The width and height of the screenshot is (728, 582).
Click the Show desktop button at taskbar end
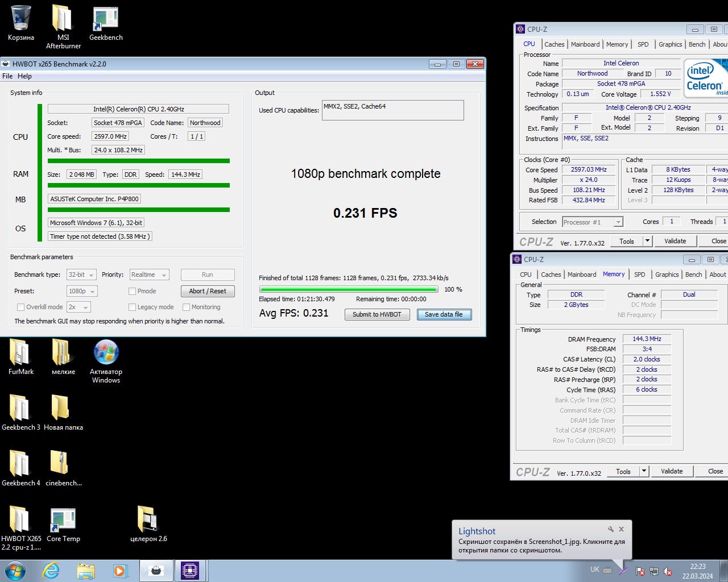coord(723,571)
